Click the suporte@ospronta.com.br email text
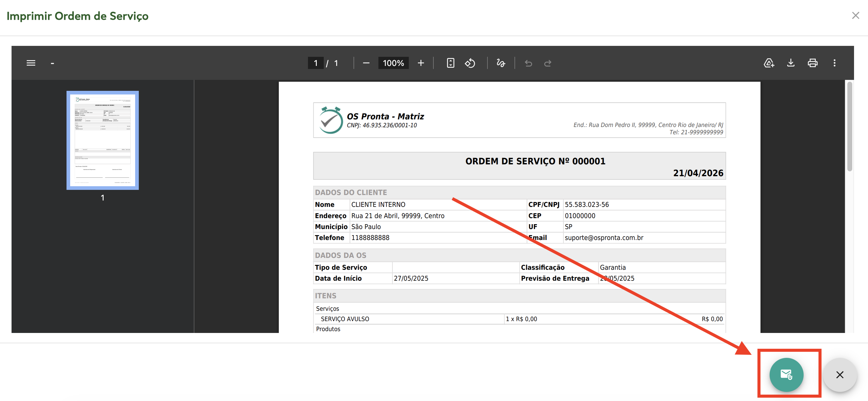Screen dimensions: 868x401 point(604,238)
